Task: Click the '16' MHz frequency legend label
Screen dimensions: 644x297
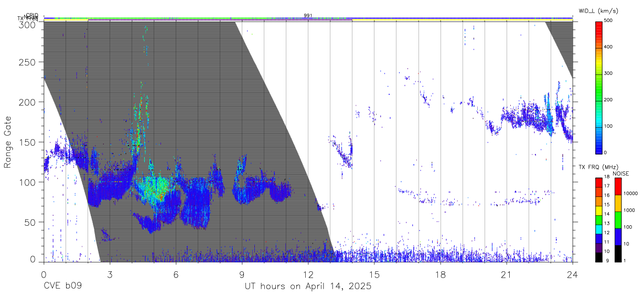Action: pos(608,195)
